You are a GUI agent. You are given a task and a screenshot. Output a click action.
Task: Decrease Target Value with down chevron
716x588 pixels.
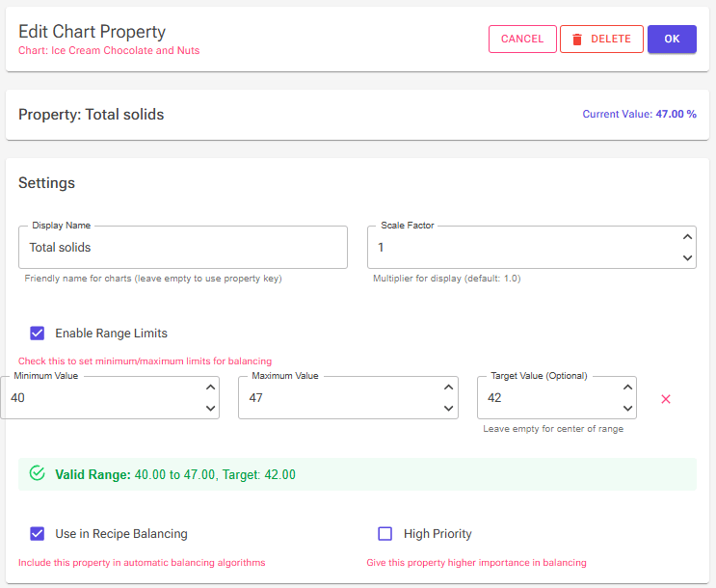click(628, 409)
